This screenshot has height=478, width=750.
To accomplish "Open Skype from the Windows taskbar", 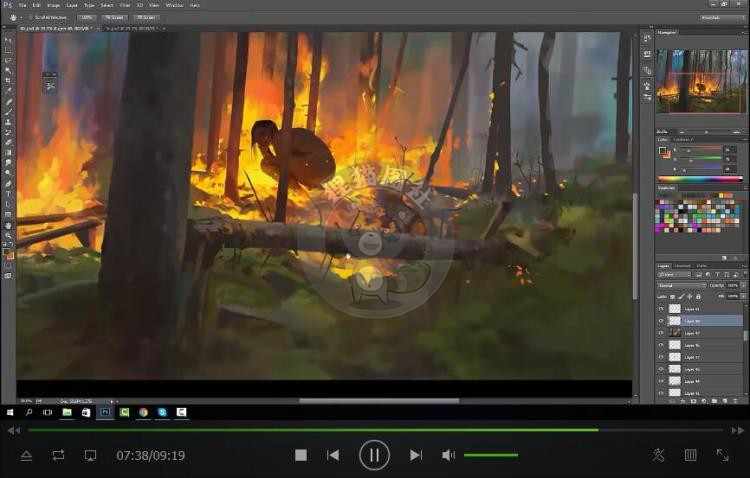I will pyautogui.click(x=162, y=412).
